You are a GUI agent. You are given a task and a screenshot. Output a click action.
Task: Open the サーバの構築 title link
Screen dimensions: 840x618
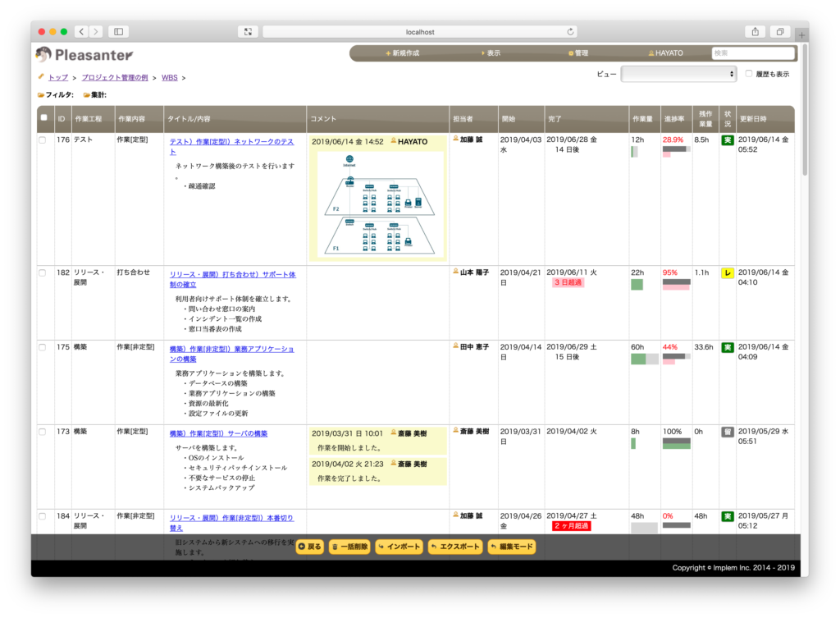[218, 433]
